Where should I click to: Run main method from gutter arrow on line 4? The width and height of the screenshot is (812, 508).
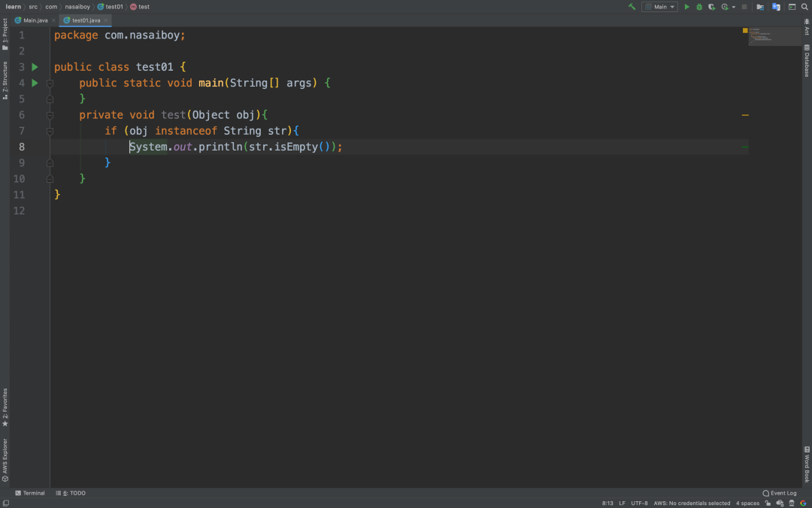click(35, 83)
